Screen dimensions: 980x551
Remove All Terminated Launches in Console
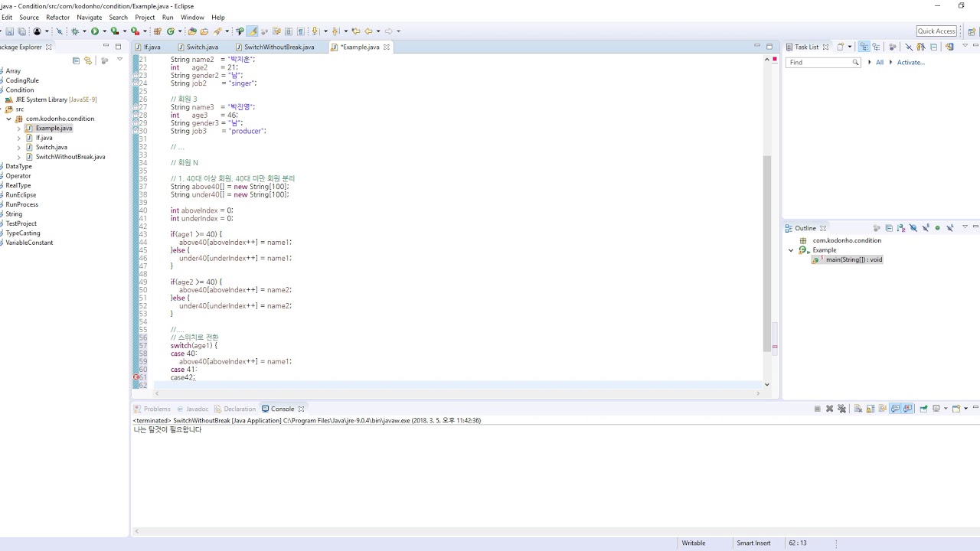841,409
